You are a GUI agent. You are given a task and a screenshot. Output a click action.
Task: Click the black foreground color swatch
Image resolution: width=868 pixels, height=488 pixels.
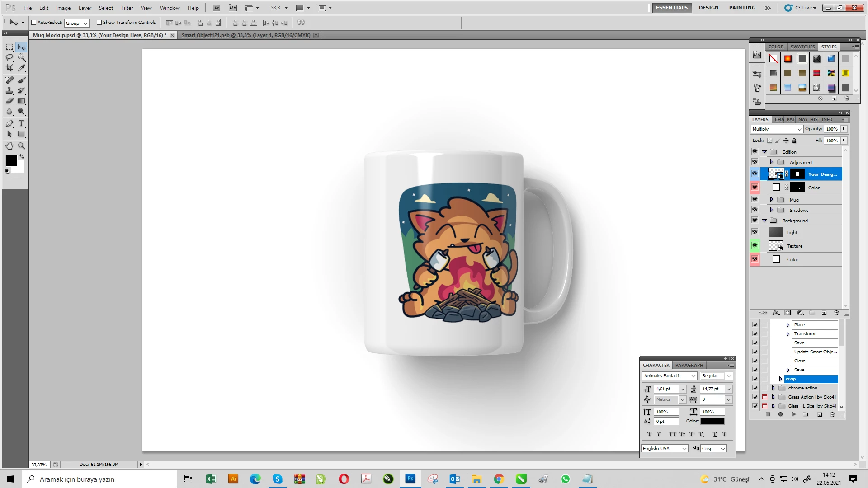pyautogui.click(x=11, y=160)
